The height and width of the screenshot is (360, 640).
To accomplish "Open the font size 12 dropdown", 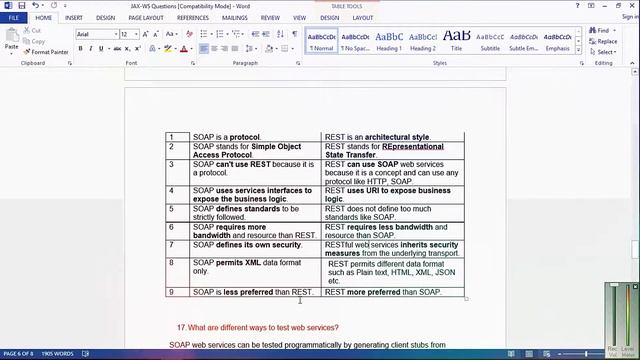I will click(136, 34).
